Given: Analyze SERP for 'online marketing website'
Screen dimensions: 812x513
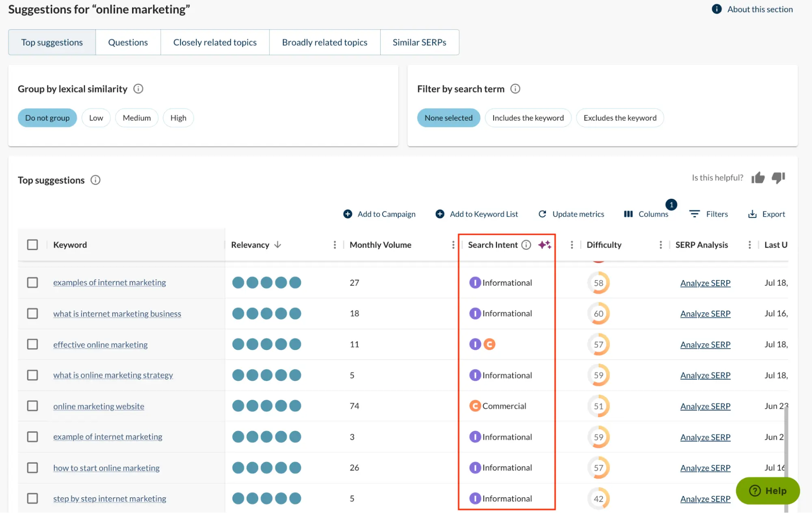Looking at the screenshot, I should point(705,406).
